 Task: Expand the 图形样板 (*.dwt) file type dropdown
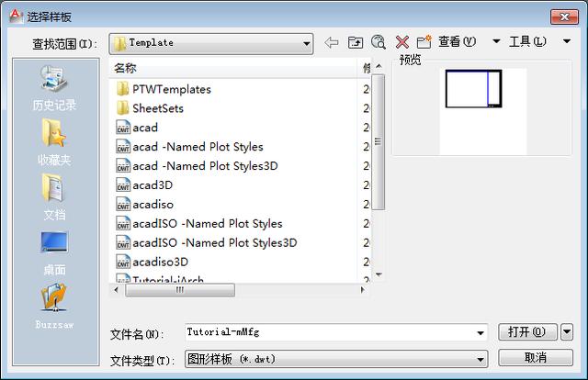point(480,360)
